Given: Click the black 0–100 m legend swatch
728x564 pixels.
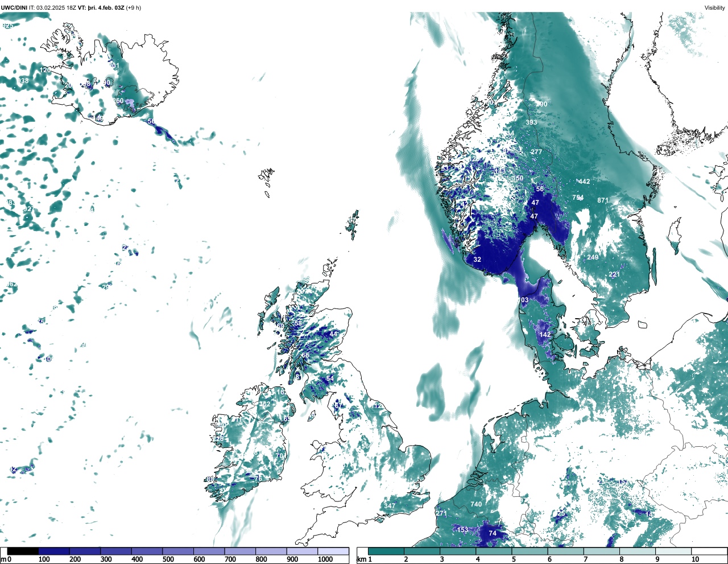Looking at the screenshot, I should (x=23, y=551).
